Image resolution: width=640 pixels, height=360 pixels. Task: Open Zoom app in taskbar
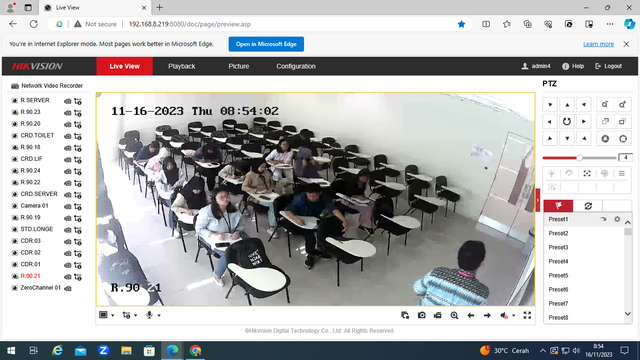[103, 350]
